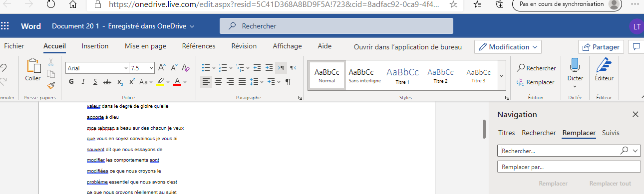Select the Format Painter brush icon
Screen dimensions: 644x194
click(50, 85)
